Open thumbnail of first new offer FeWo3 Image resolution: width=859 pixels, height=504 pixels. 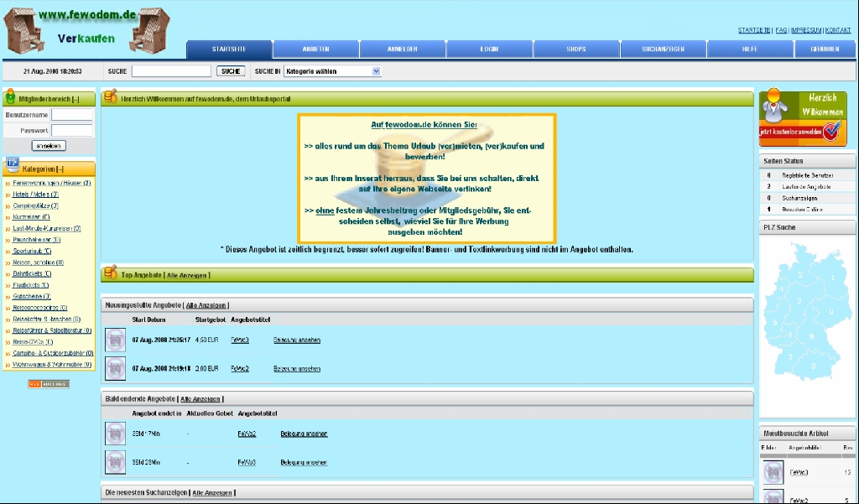click(116, 340)
